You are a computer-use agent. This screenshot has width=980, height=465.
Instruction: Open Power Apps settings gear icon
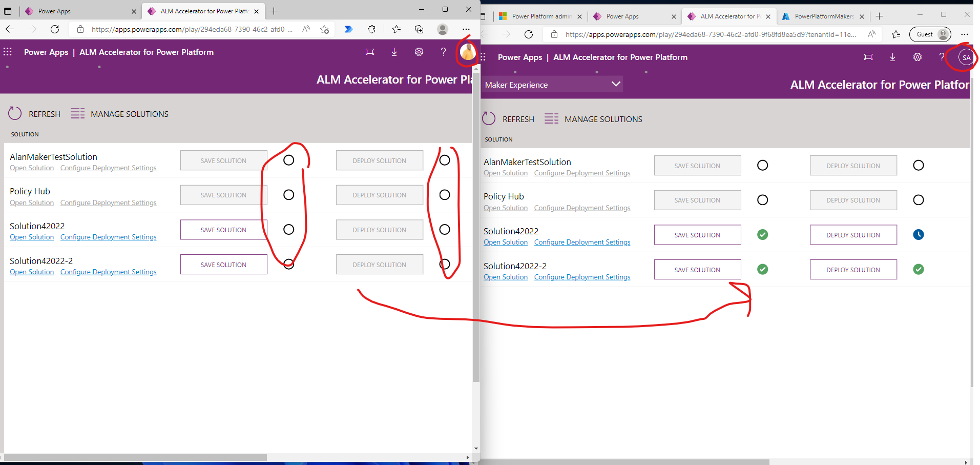tap(419, 52)
